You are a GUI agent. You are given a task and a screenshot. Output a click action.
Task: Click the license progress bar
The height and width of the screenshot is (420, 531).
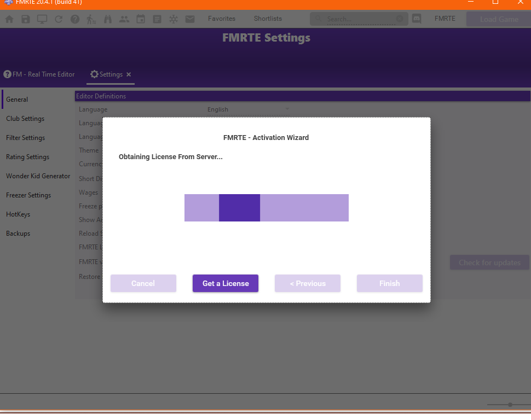point(267,208)
